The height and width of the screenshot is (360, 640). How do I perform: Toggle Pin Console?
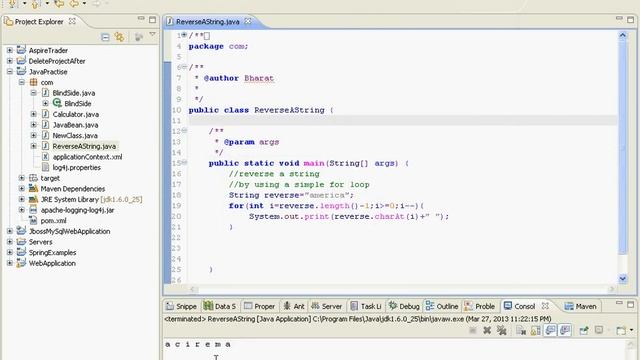click(x=584, y=330)
